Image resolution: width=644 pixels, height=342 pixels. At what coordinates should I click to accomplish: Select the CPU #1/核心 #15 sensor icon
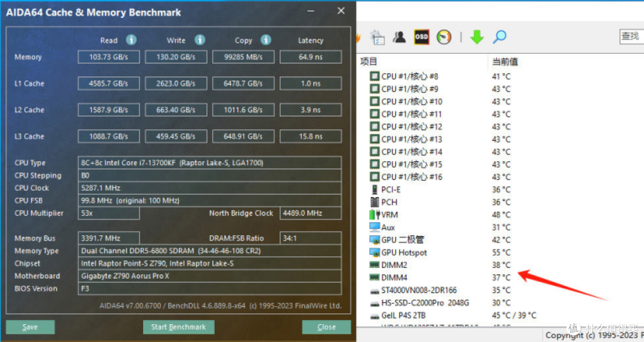pos(374,164)
